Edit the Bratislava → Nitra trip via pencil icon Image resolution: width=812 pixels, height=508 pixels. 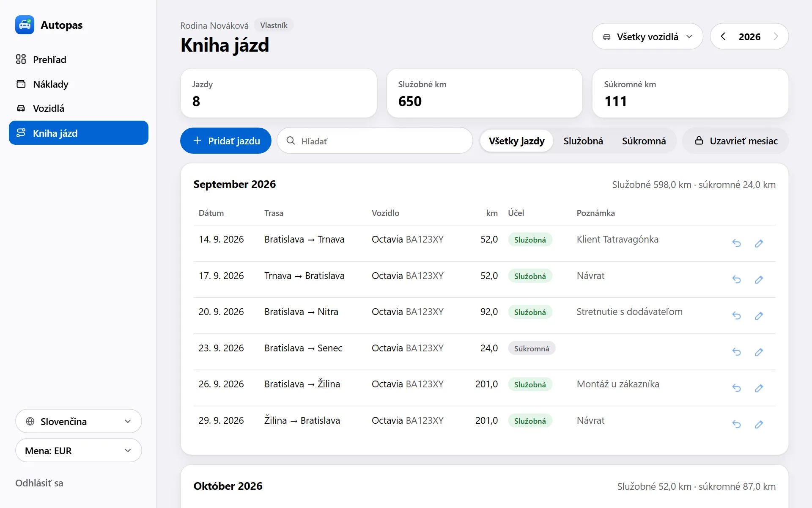pyautogui.click(x=759, y=316)
